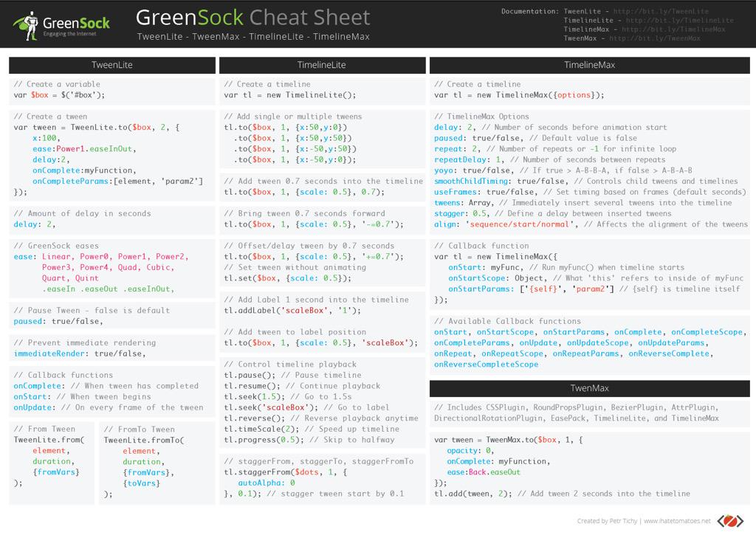Click 'tl.set($box, {scale: 0.5});' line
756x535 pixels.
click(x=287, y=279)
